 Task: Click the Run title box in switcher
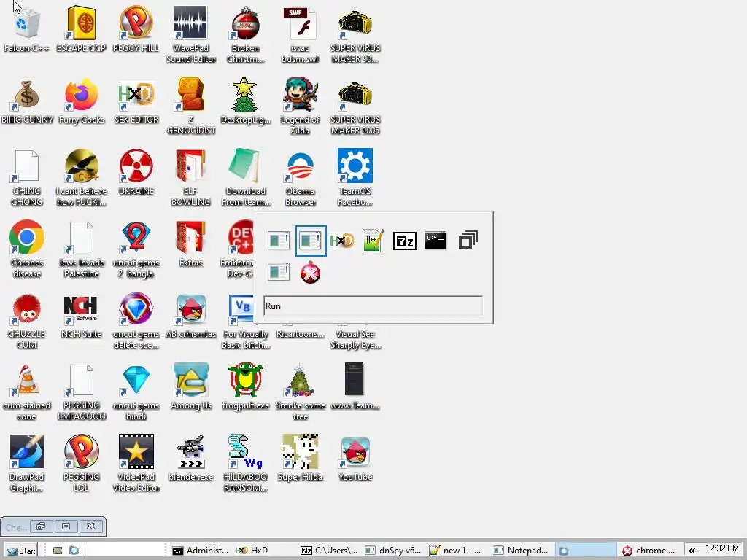click(x=373, y=306)
